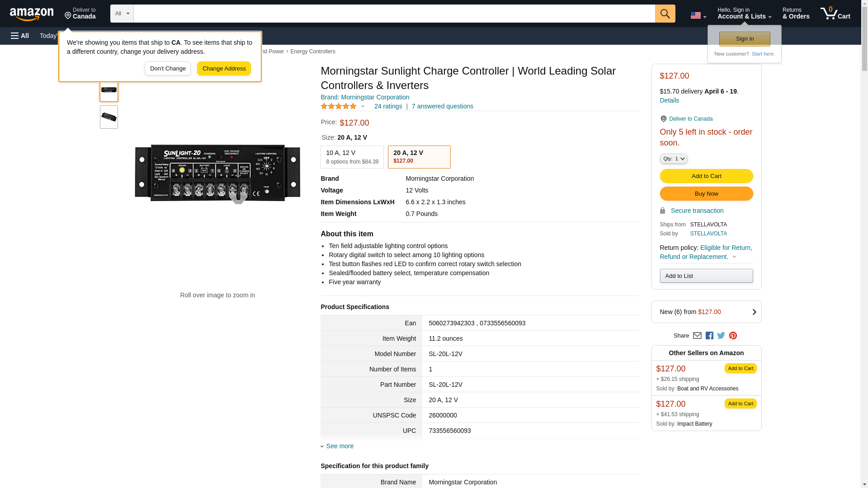Open the US flag language selector

tap(698, 15)
